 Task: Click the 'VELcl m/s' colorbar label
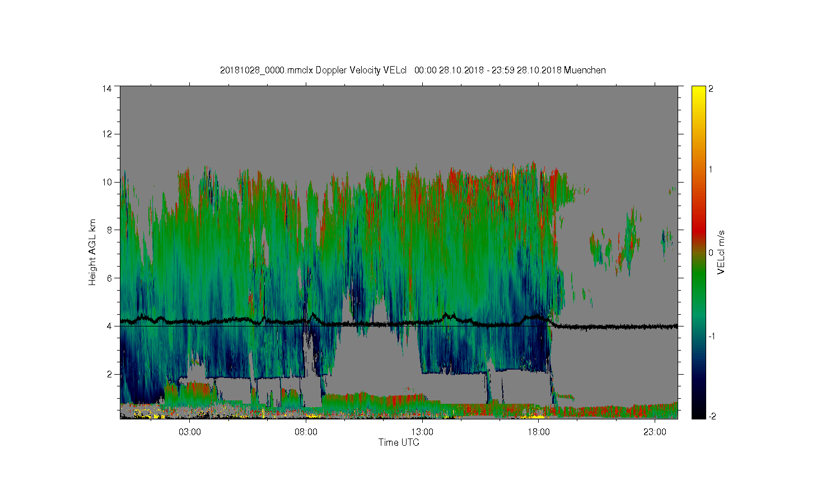(x=721, y=252)
